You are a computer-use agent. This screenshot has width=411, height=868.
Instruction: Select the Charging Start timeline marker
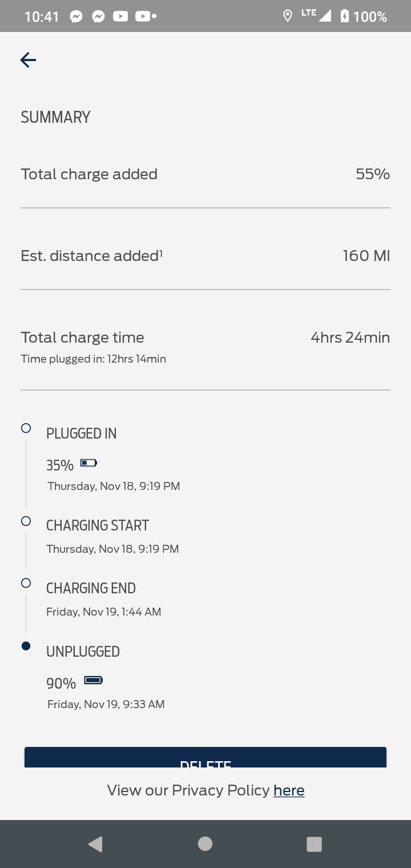(x=26, y=521)
